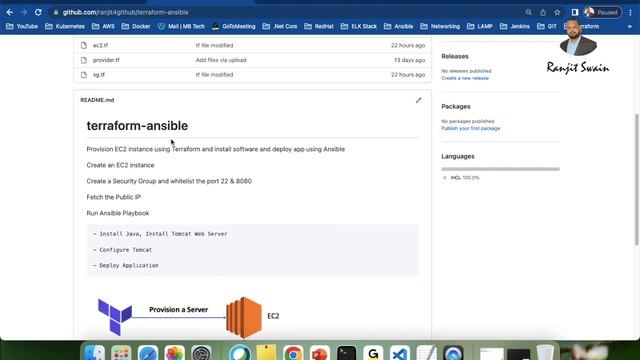Open TextEdit from the dock

coord(426,353)
